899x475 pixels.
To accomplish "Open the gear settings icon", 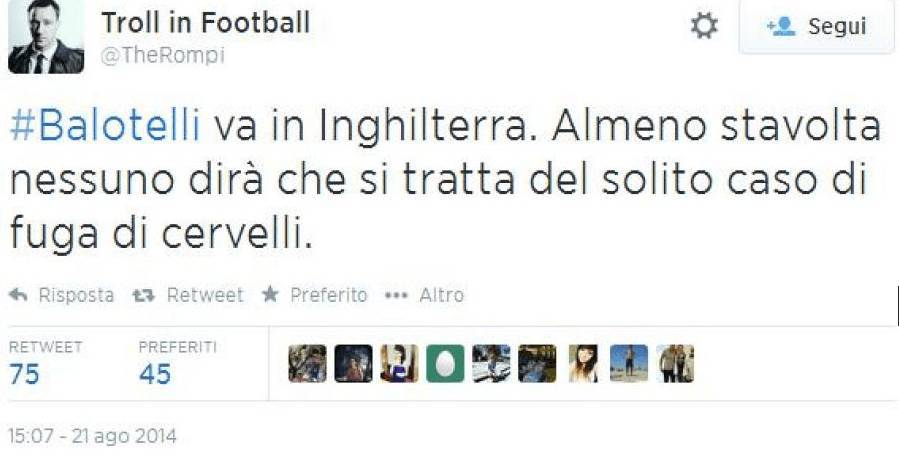I will (704, 26).
